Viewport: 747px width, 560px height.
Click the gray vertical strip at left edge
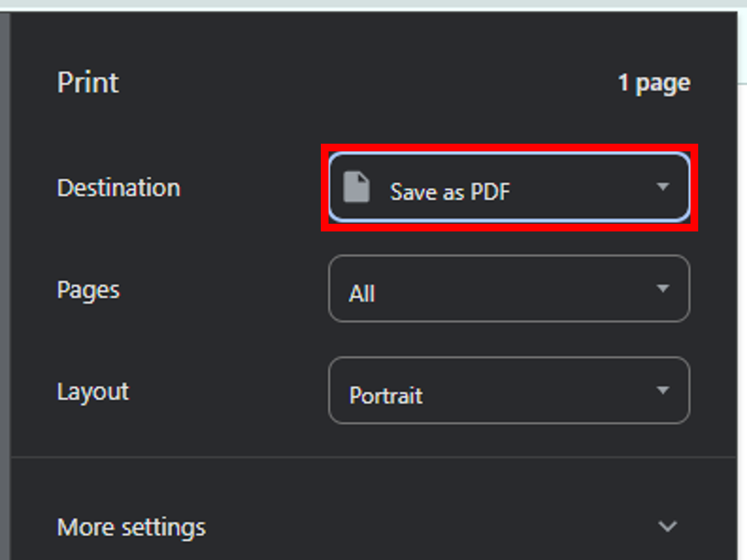4,285
